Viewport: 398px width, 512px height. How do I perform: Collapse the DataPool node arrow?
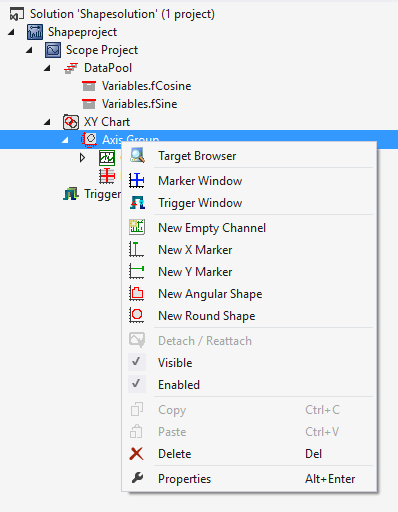coord(47,68)
